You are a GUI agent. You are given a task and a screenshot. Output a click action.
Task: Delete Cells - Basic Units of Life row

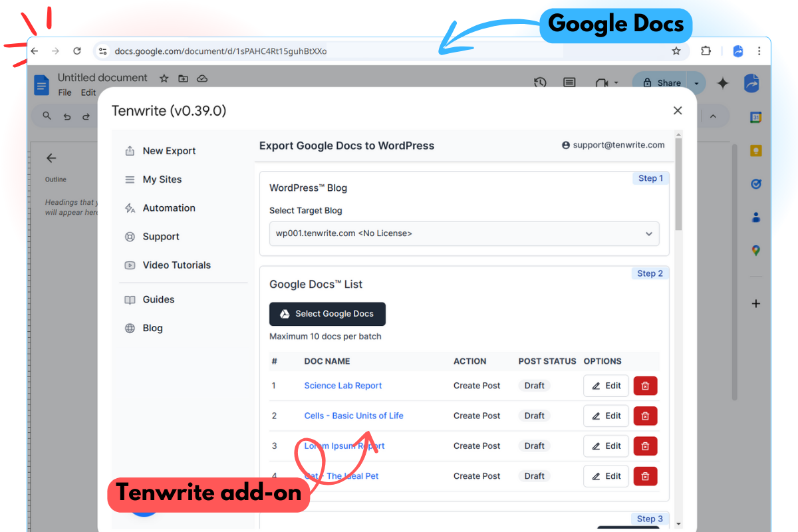click(645, 416)
